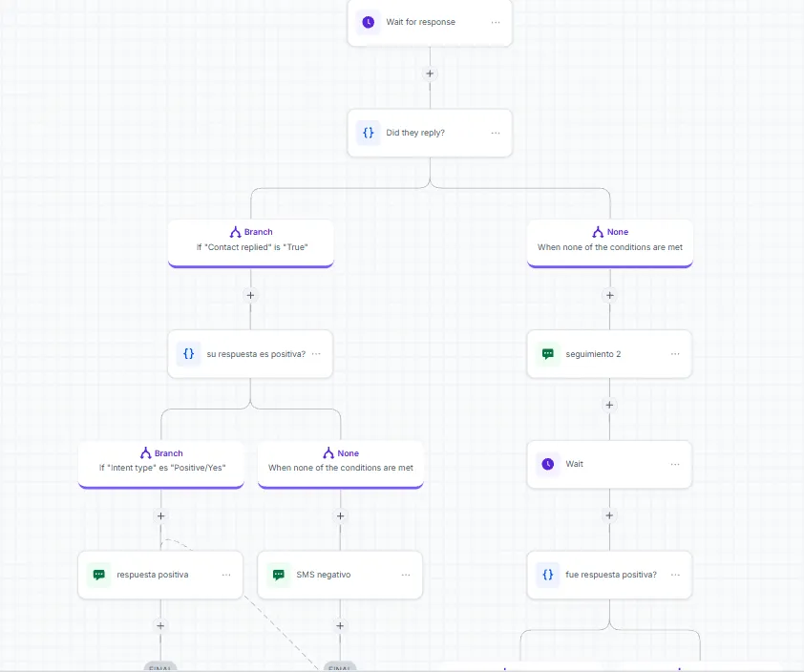Open three-dot menu on SMS negativo
The width and height of the screenshot is (804, 672).
(x=406, y=576)
